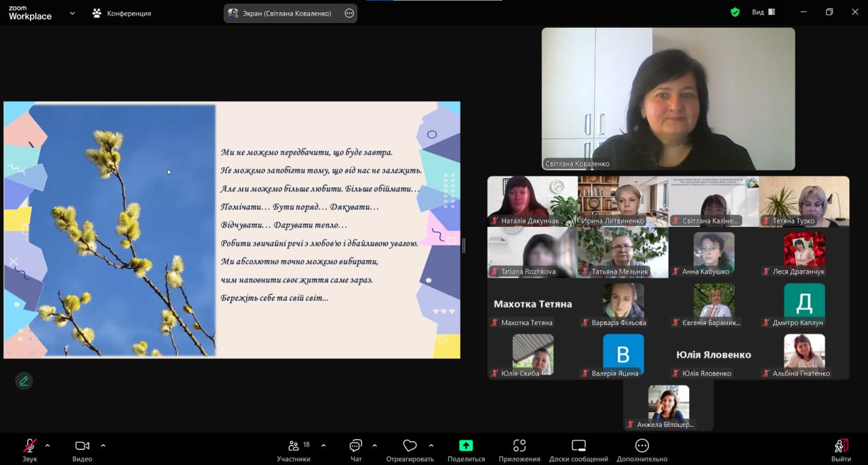Select the Экран (Світлана Коваленко) tab
This screenshot has width=868, height=465.
click(290, 13)
